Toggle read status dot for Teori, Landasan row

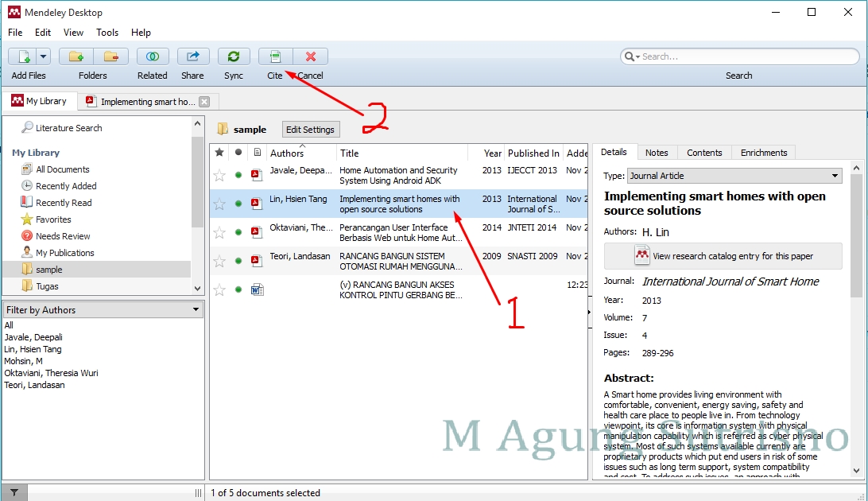coord(238,260)
